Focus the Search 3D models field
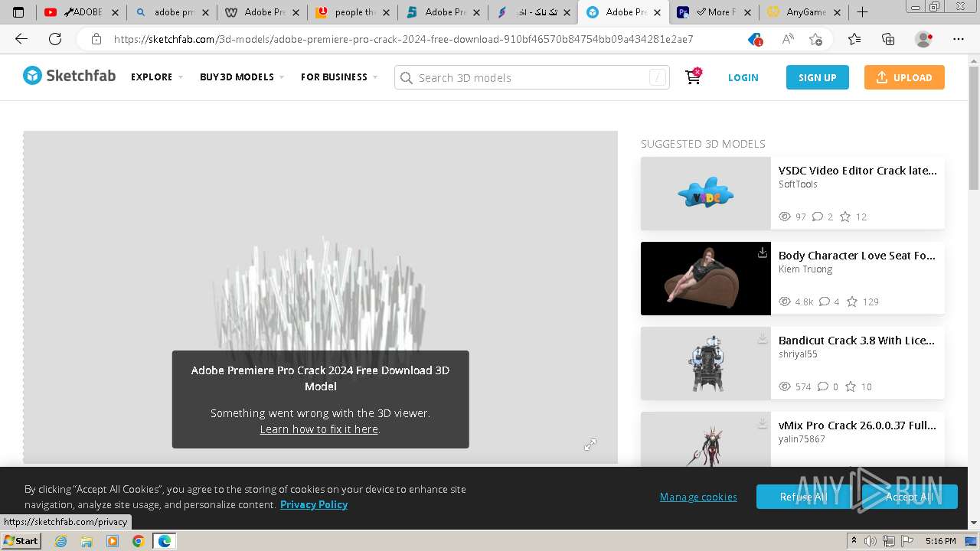Image resolution: width=980 pixels, height=551 pixels. [532, 77]
